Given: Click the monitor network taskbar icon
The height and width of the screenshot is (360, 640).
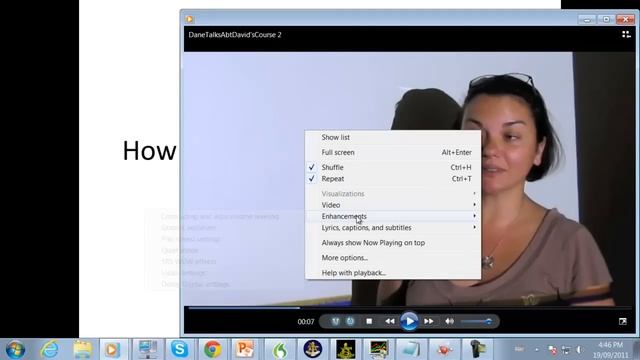Looking at the screenshot, I should click(x=147, y=349).
